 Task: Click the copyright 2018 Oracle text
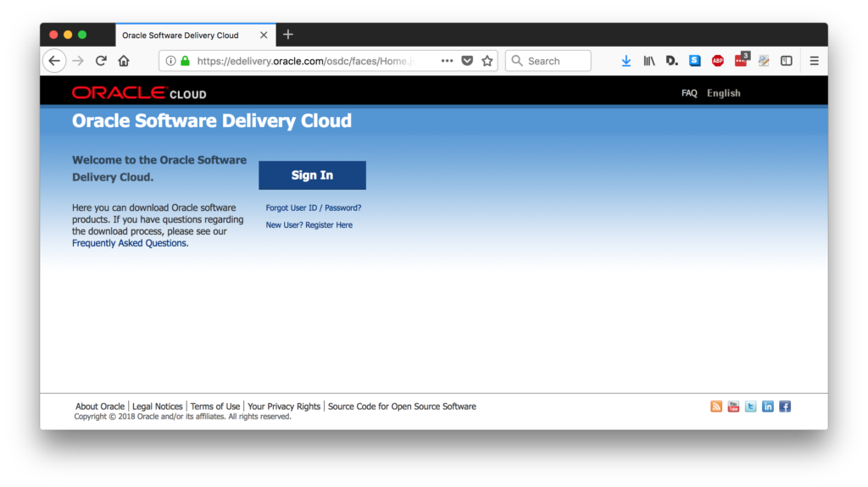183,417
